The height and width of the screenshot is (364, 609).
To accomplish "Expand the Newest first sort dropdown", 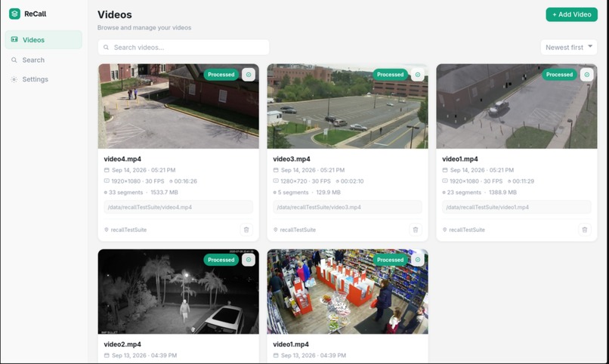I will (569, 48).
